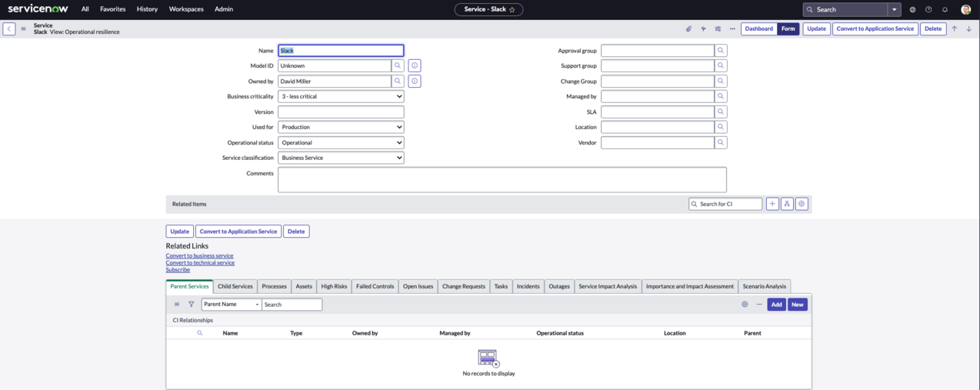Open the user avatar menu
The height and width of the screenshot is (390, 980).
(966, 9)
